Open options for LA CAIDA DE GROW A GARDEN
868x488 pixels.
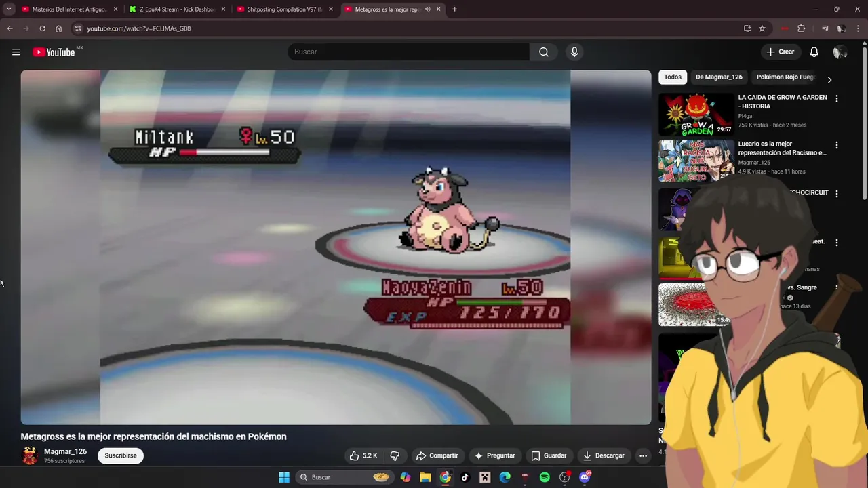click(x=836, y=98)
